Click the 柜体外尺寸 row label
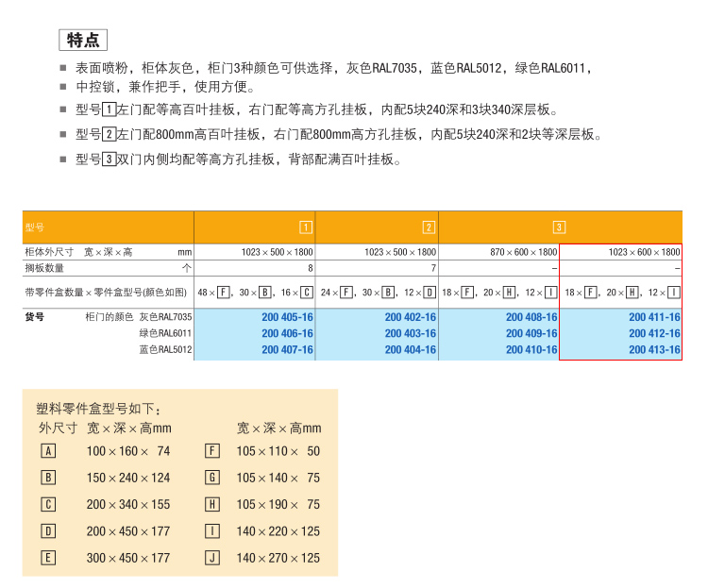The width and height of the screenshot is (708, 588). pos(49,252)
